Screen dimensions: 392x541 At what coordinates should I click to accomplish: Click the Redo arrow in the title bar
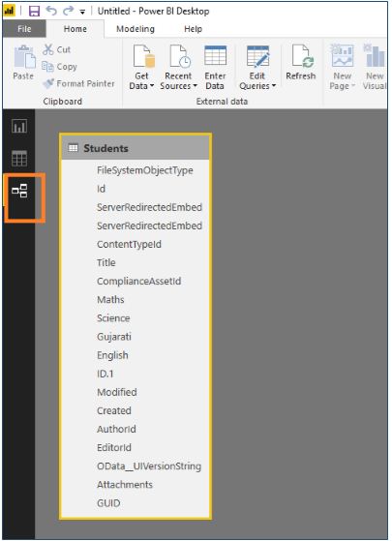pyautogui.click(x=68, y=11)
